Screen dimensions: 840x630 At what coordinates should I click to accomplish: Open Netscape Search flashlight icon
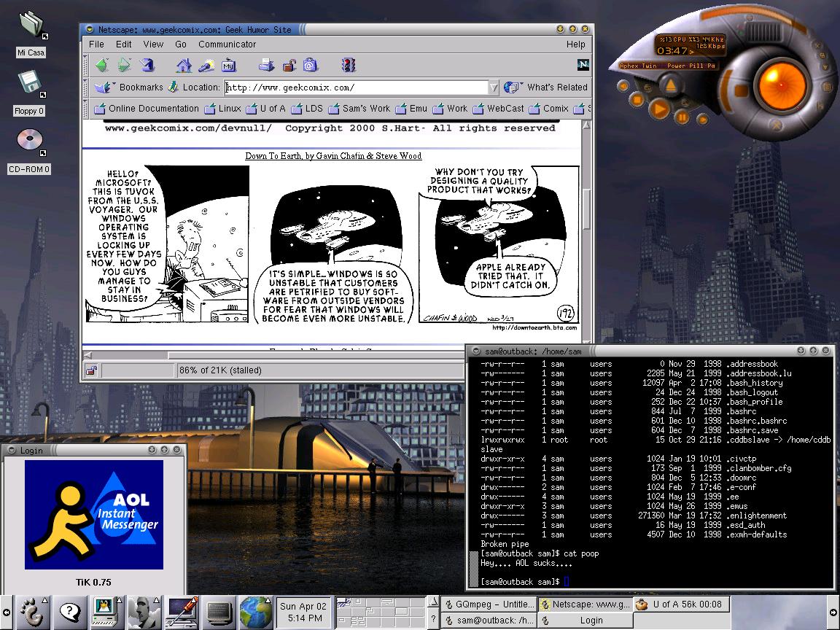(x=206, y=66)
